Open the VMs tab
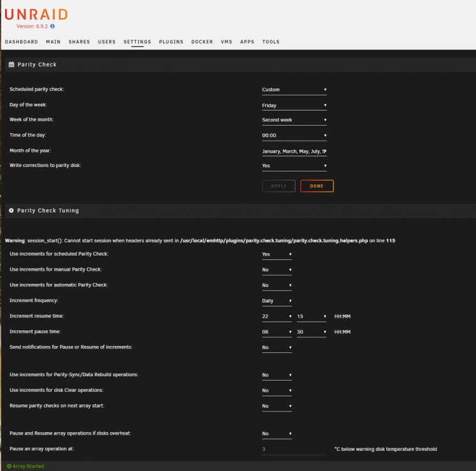476x471 pixels. [x=227, y=41]
